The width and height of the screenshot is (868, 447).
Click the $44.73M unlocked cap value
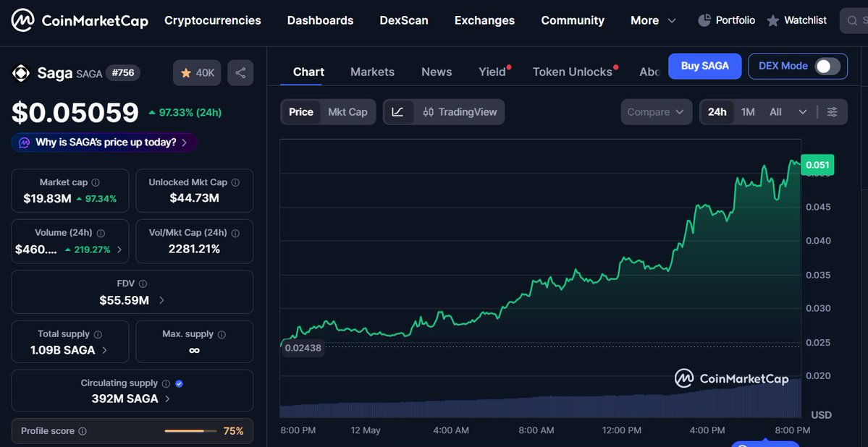point(194,198)
